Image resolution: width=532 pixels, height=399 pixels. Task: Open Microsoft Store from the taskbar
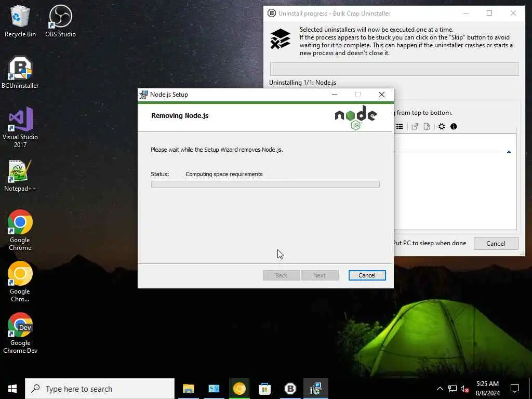coord(264,389)
